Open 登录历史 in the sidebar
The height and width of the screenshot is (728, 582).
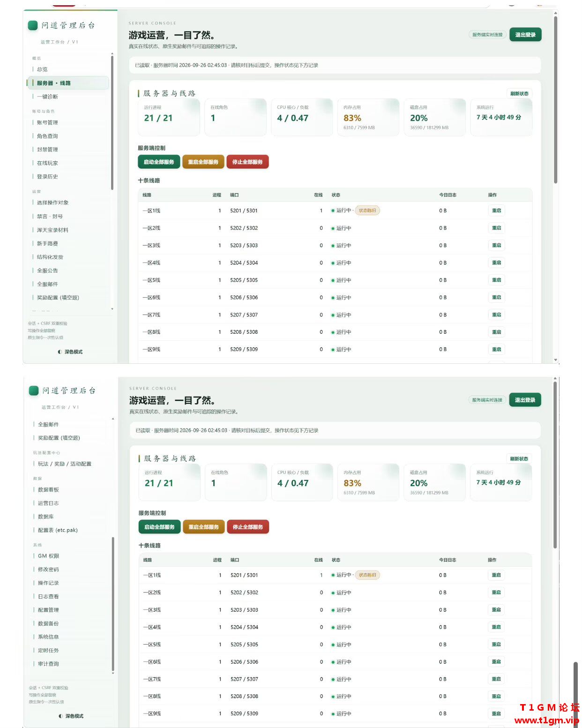47,177
